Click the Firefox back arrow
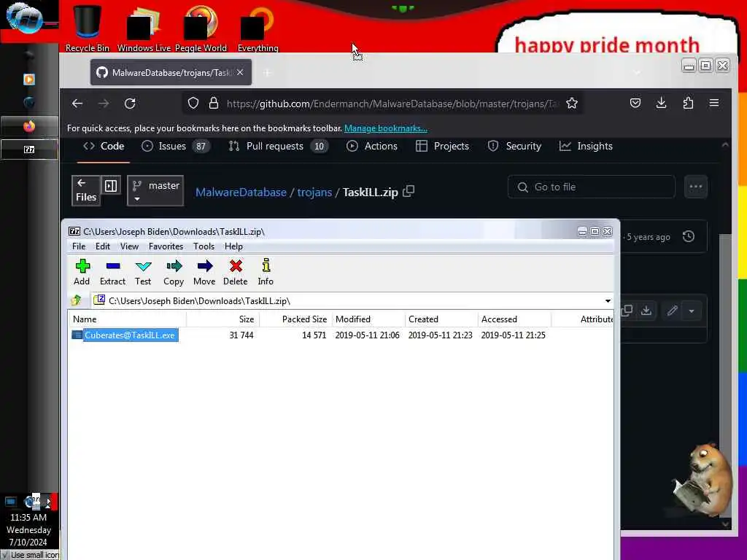 [77, 104]
